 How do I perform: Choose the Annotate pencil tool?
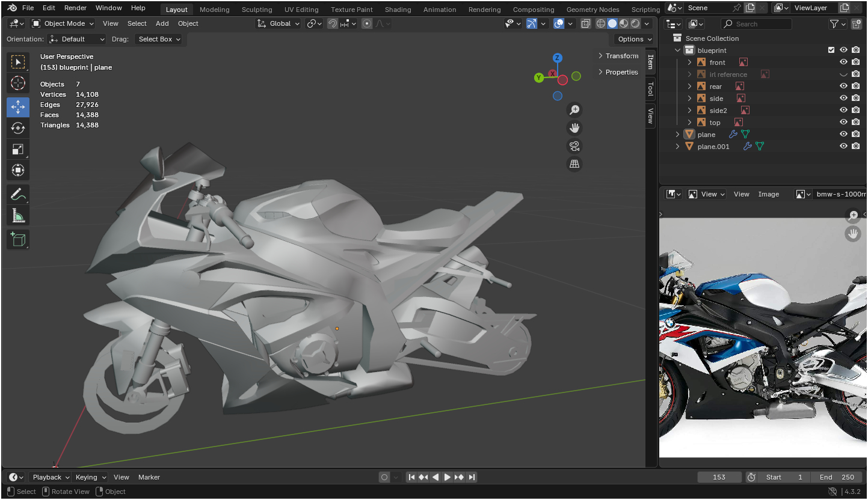point(18,194)
